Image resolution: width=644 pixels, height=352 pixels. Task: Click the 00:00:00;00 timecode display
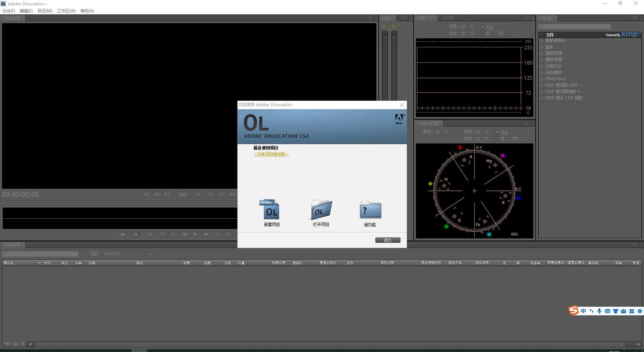point(20,194)
